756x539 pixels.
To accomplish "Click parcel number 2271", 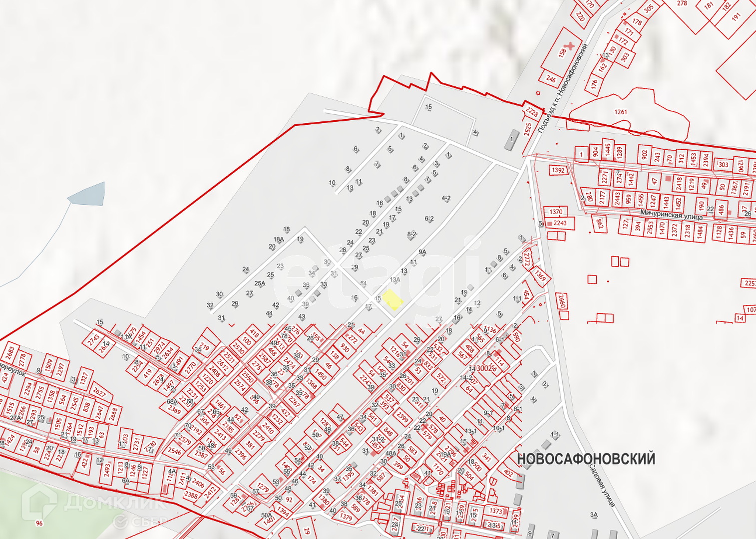I will (x=605, y=177).
